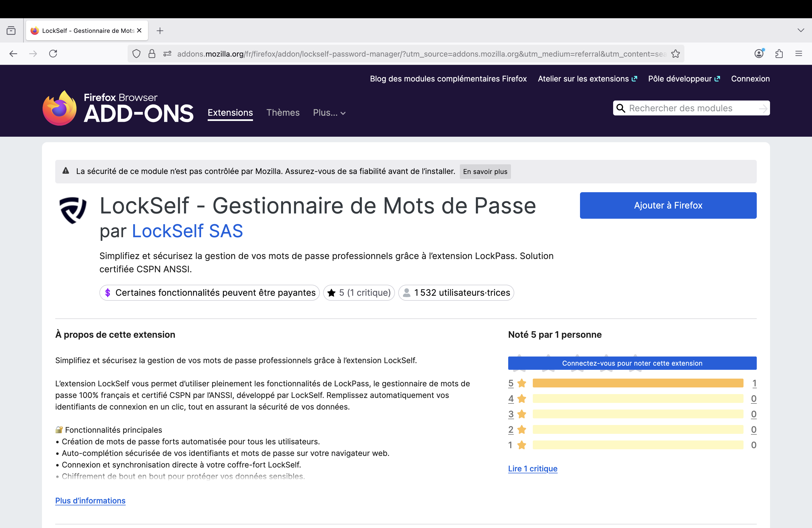Click the 5-star review count 1
This screenshot has width=812, height=528.
[x=754, y=383]
